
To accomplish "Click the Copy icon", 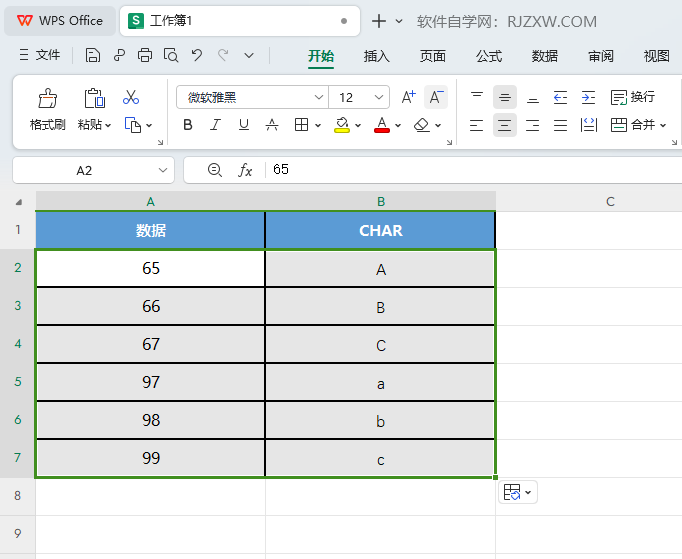I will click(133, 125).
